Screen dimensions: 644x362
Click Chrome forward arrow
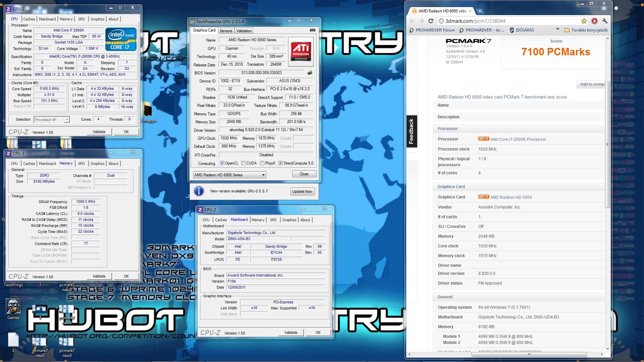point(421,21)
